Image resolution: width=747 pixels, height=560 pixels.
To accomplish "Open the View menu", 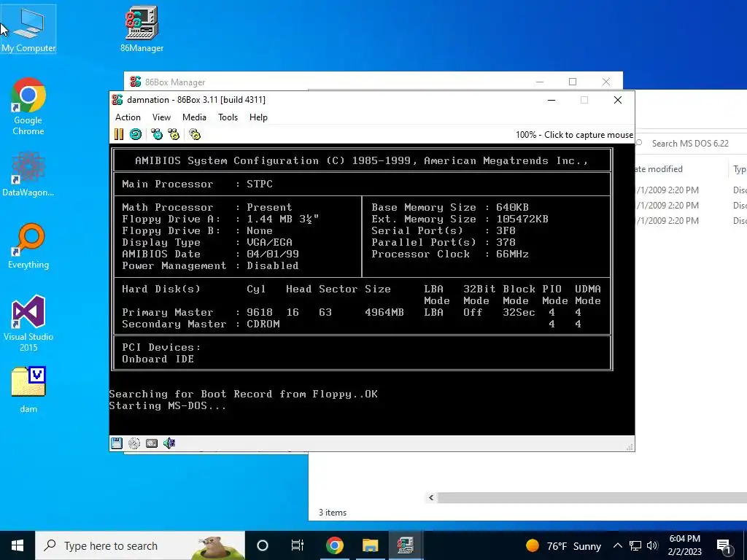I will (161, 117).
